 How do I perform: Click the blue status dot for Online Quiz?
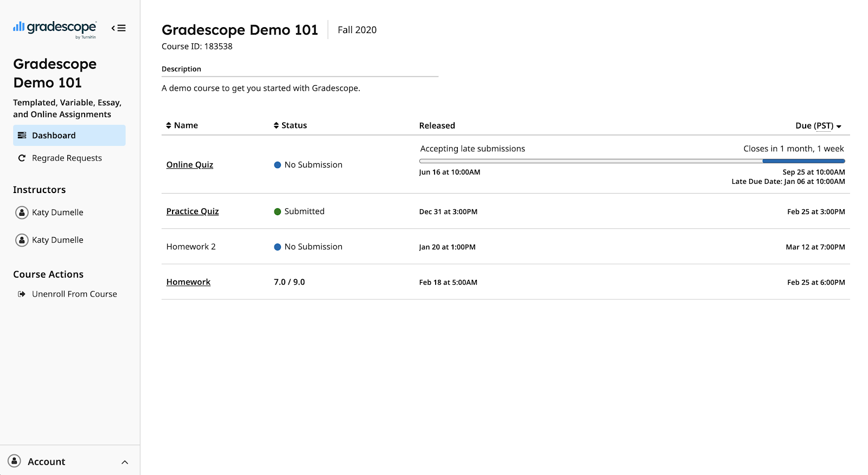pyautogui.click(x=277, y=165)
